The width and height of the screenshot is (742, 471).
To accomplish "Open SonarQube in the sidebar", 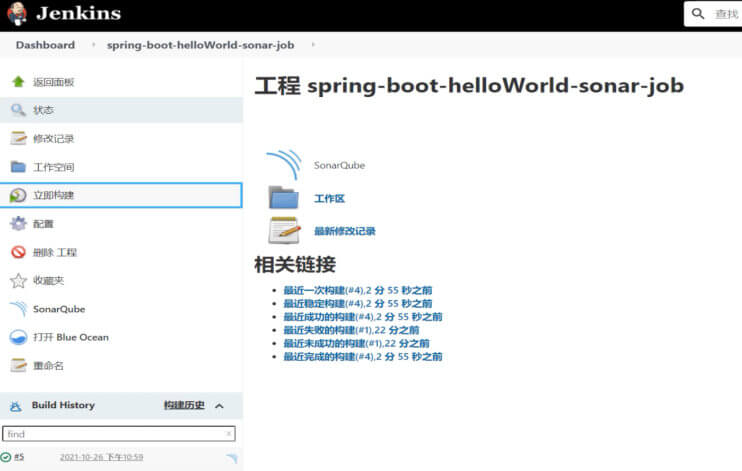I will (59, 309).
